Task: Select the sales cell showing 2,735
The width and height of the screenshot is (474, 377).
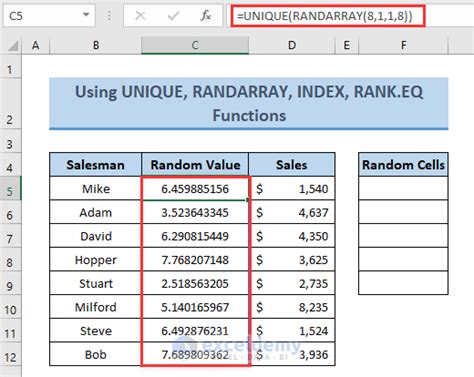Action: tap(292, 283)
